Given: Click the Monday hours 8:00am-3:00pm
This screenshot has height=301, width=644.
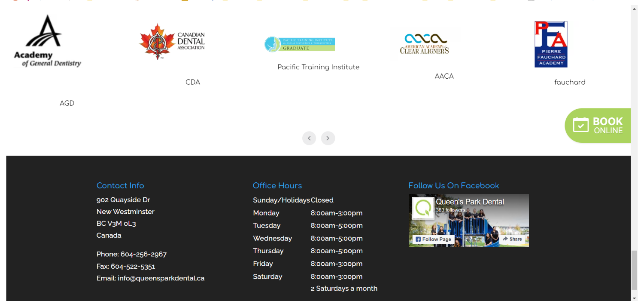Looking at the screenshot, I should point(337,213).
